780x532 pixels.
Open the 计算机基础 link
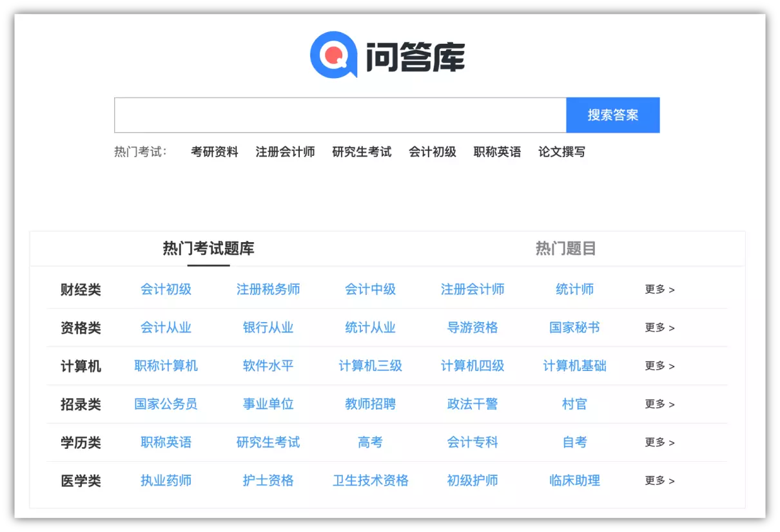click(575, 366)
